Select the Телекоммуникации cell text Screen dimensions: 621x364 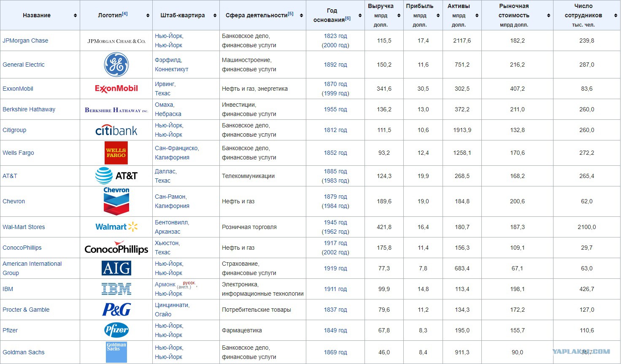248,176
